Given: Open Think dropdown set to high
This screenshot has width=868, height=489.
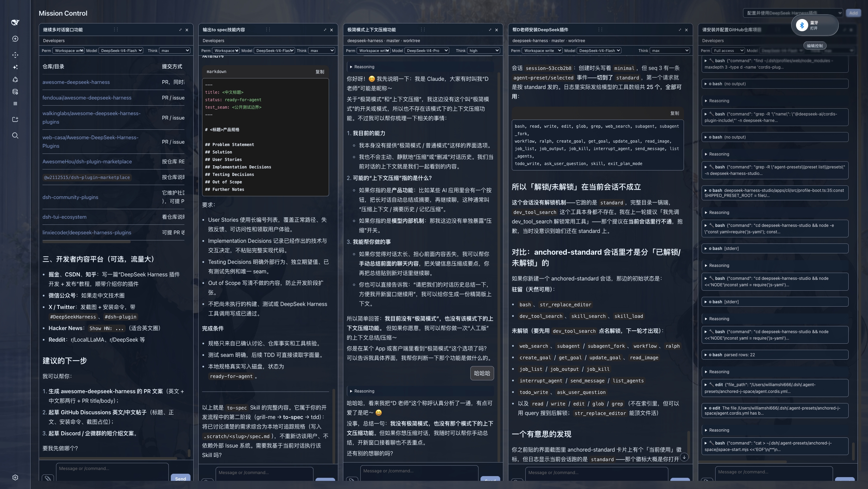Looking at the screenshot, I should (x=484, y=51).
